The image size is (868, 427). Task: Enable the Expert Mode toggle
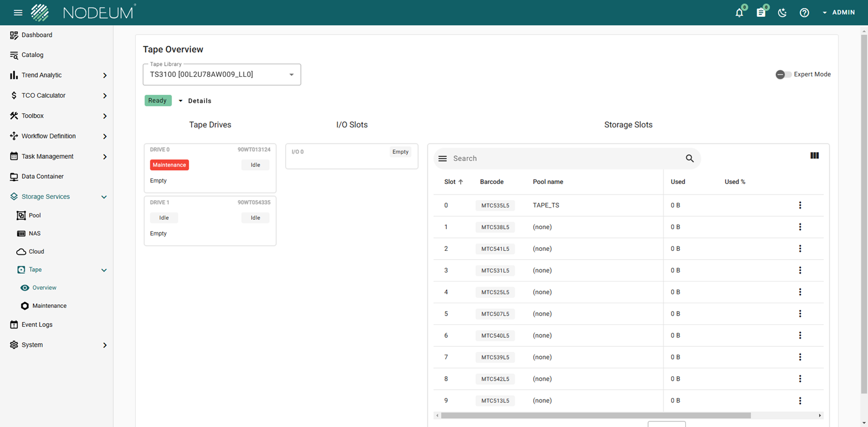point(783,75)
